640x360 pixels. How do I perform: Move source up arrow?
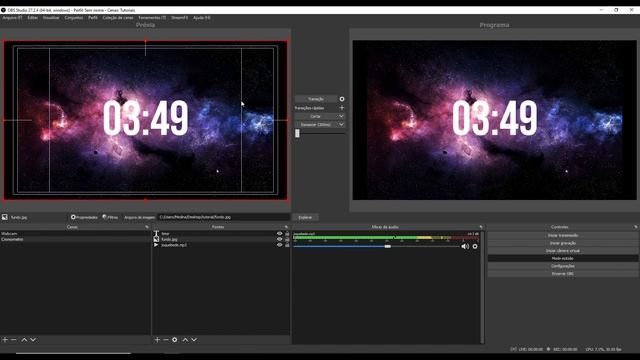coord(185,340)
